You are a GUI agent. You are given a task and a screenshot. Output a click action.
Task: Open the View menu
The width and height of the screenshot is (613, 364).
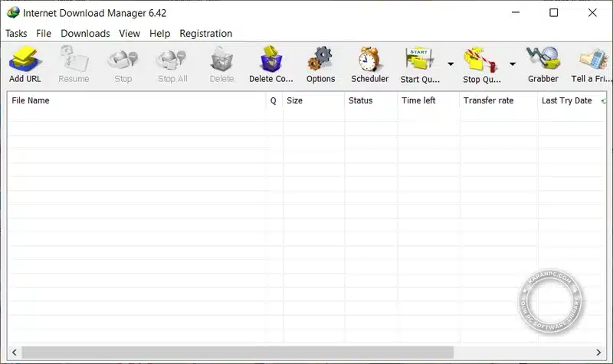[x=129, y=34]
